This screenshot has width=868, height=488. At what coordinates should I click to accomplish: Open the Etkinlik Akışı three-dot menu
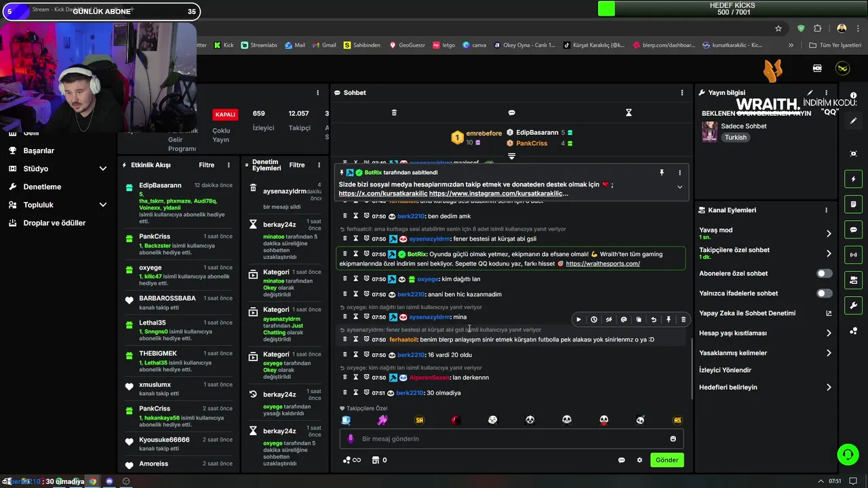click(x=229, y=165)
